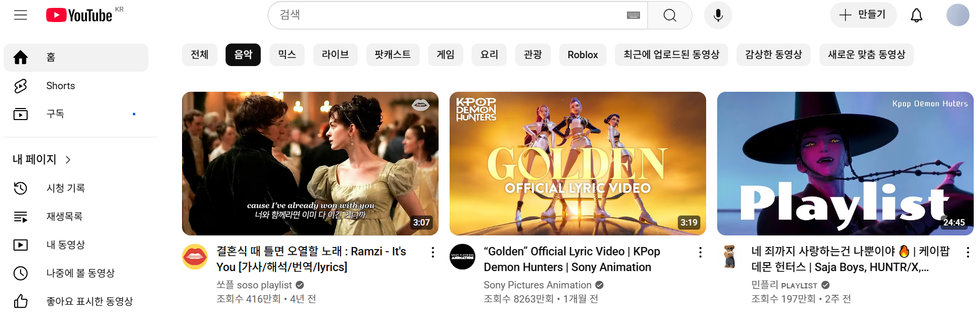Open 좋아요 표시한 동영상 liked videos
Viewport: 980px width, 323px height.
coord(76,301)
